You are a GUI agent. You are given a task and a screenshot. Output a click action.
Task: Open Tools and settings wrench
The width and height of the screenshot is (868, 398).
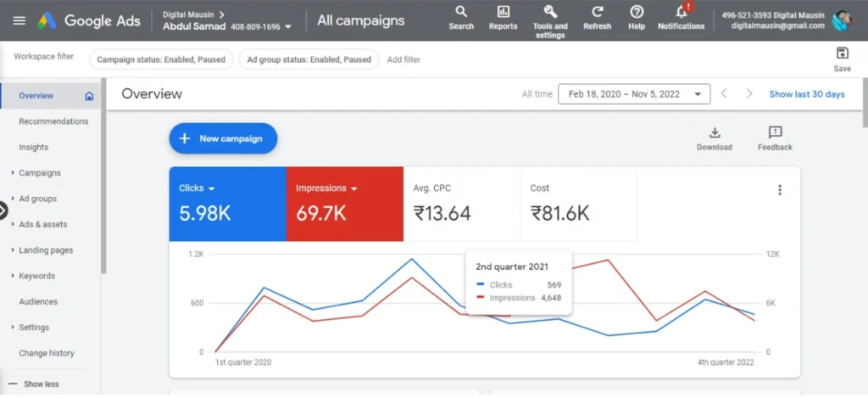click(550, 12)
